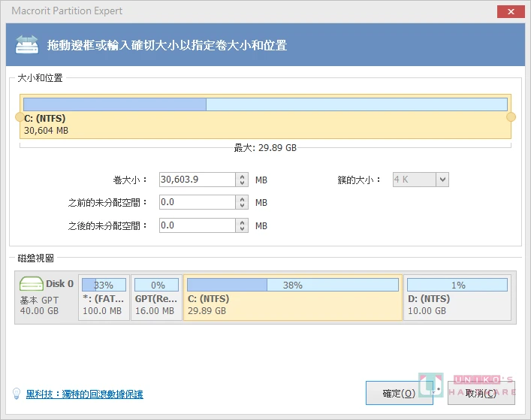
Task: Select the D: (NTFS) 10.00 GB block
Action: coord(457,298)
